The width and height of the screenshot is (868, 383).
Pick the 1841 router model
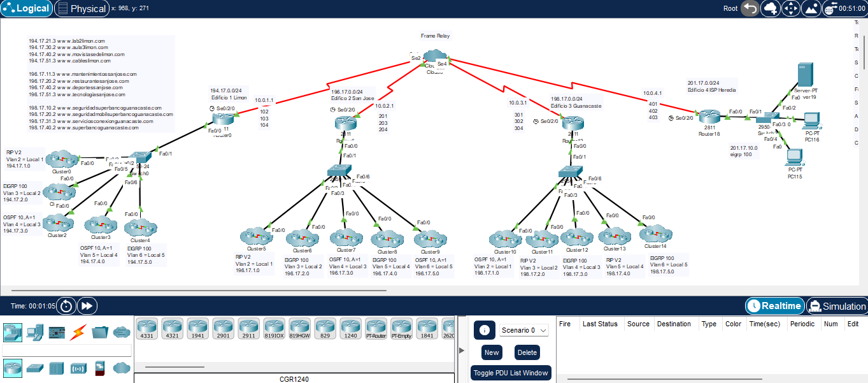(x=427, y=328)
